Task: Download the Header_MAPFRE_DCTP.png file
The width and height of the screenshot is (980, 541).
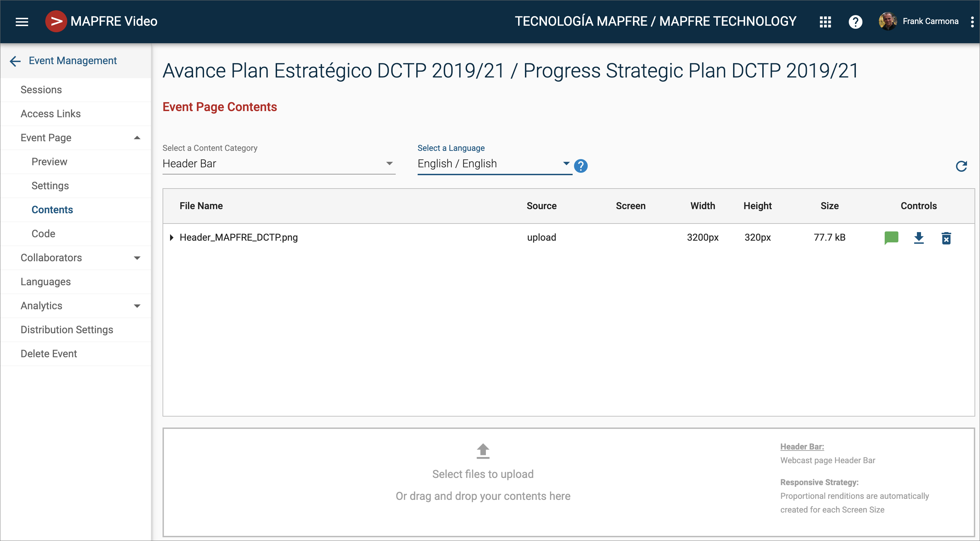Action: click(x=919, y=238)
